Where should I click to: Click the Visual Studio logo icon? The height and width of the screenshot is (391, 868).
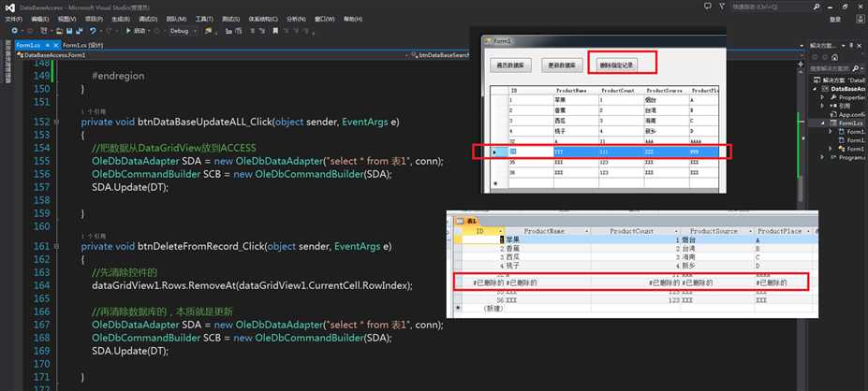10,7
